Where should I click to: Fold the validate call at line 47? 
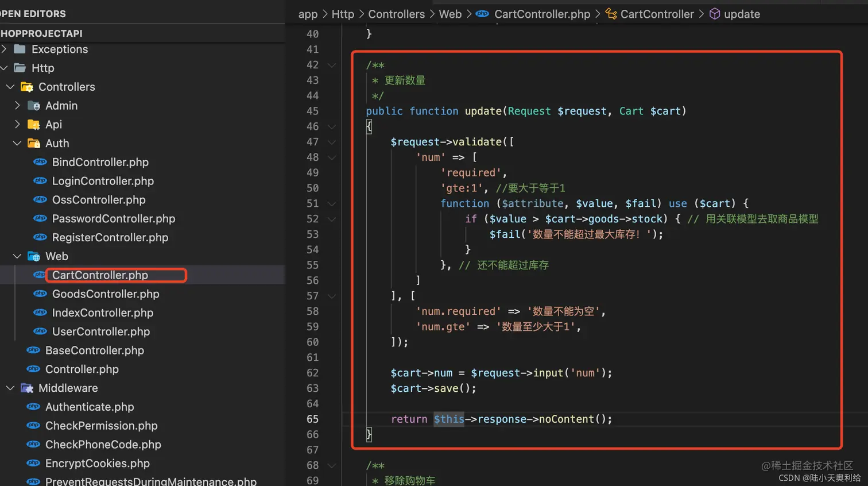(x=332, y=142)
